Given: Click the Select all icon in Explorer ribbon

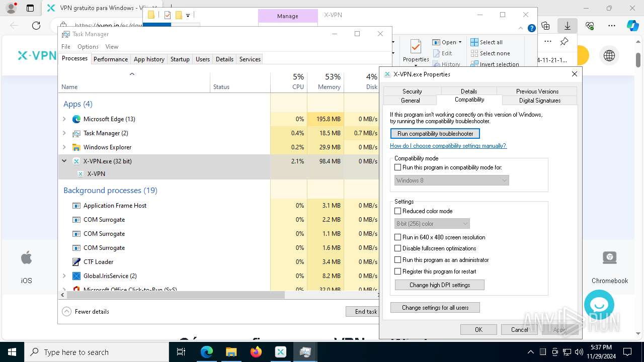Looking at the screenshot, I should (474, 42).
